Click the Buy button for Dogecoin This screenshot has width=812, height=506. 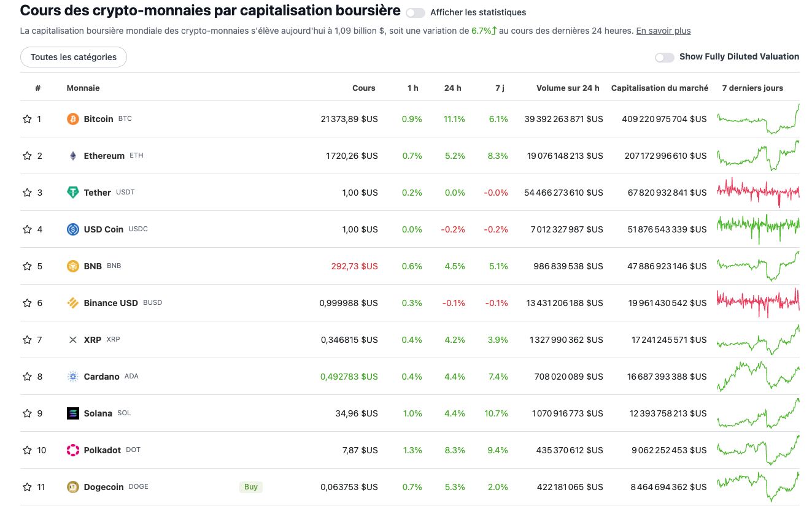[x=251, y=487]
